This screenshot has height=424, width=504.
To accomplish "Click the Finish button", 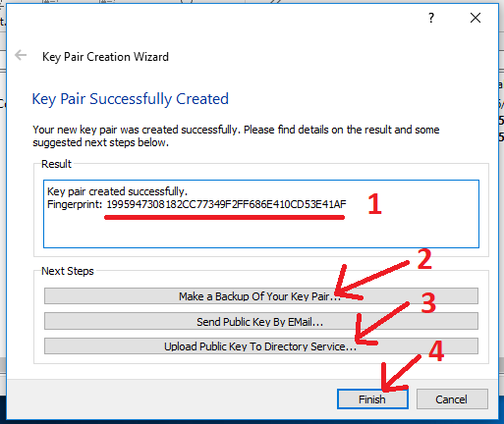I will click(x=372, y=399).
